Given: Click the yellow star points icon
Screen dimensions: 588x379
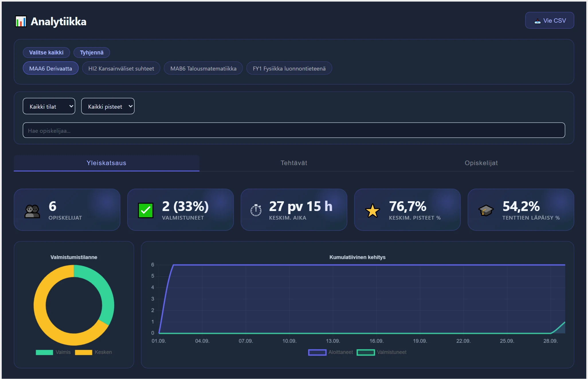Looking at the screenshot, I should [x=373, y=211].
